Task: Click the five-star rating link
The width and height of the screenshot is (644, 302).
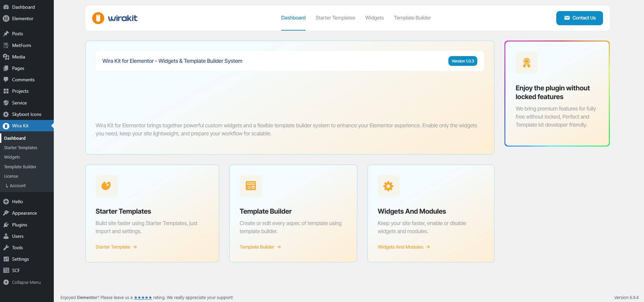Action: [143, 298]
